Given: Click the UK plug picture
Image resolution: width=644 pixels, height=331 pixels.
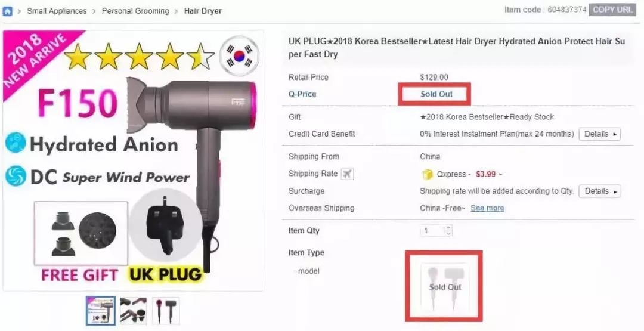Looking at the screenshot, I should (165, 227).
